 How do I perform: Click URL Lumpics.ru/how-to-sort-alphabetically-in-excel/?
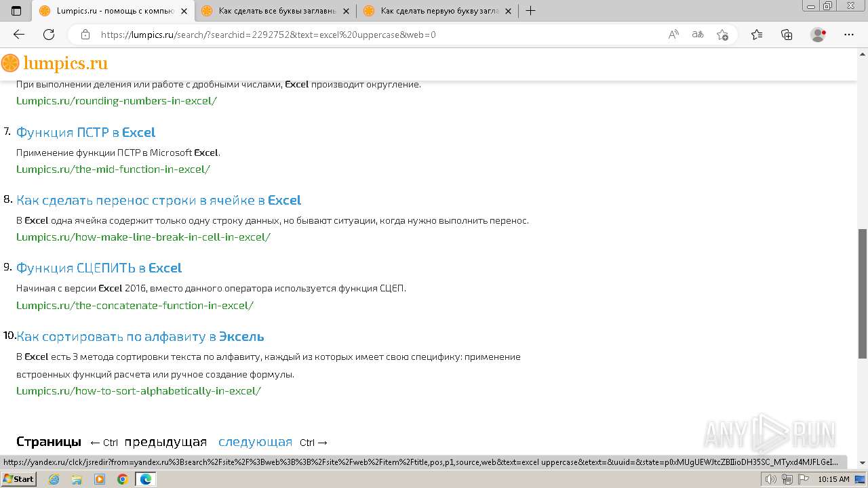tap(138, 391)
